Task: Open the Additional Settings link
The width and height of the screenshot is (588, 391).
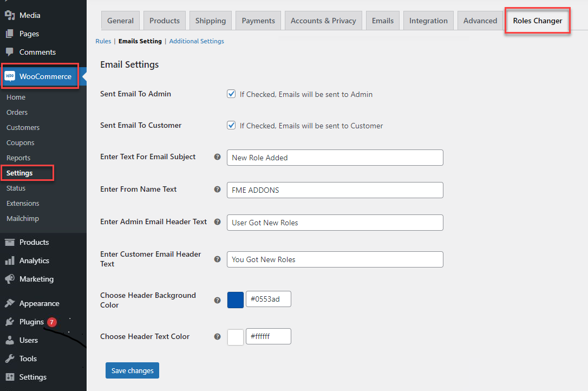Action: click(197, 41)
